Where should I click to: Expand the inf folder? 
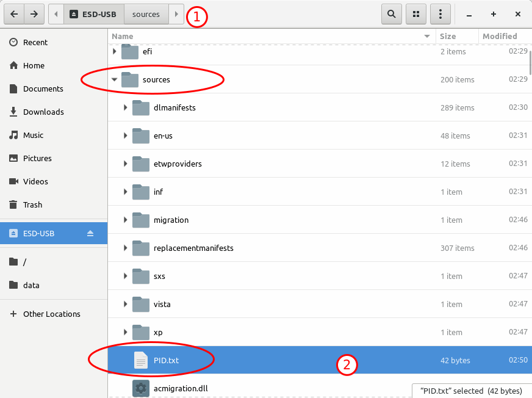point(125,192)
